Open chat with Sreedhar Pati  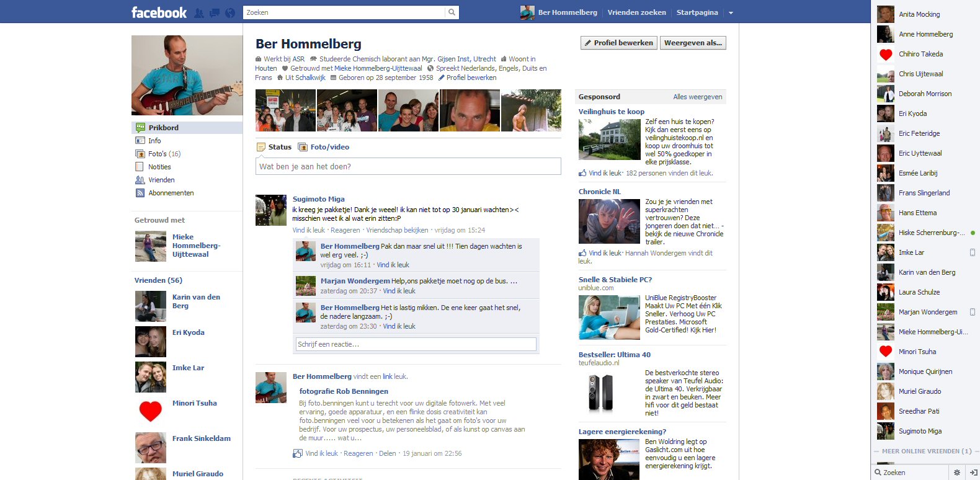pyautogui.click(x=925, y=411)
